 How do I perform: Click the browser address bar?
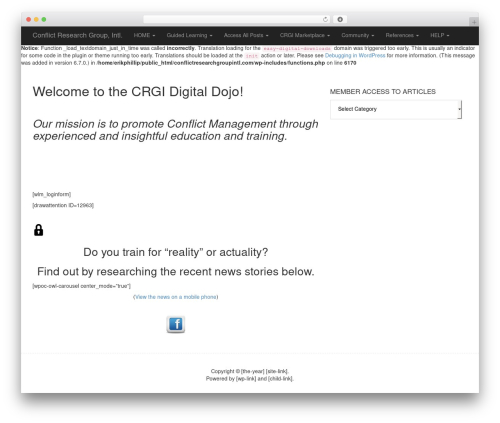pos(237,20)
